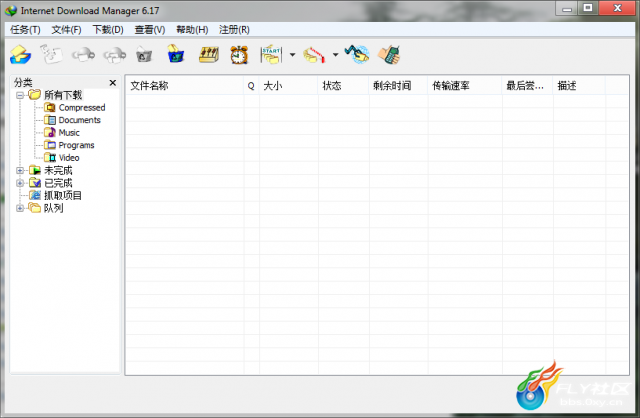Select the Compressed category
The image size is (640, 418).
pyautogui.click(x=75, y=108)
